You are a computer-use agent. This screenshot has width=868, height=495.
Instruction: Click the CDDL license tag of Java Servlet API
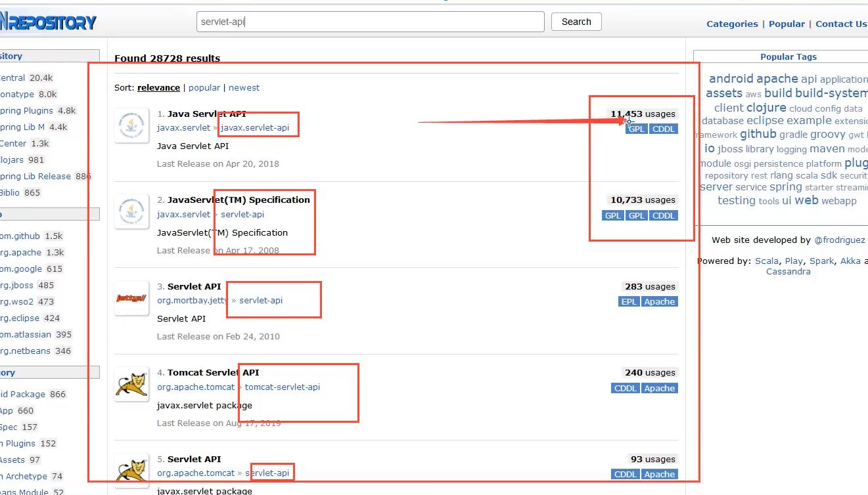[663, 129]
